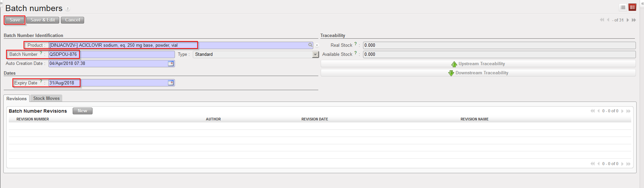Switch to the list view icon

click(x=623, y=7)
